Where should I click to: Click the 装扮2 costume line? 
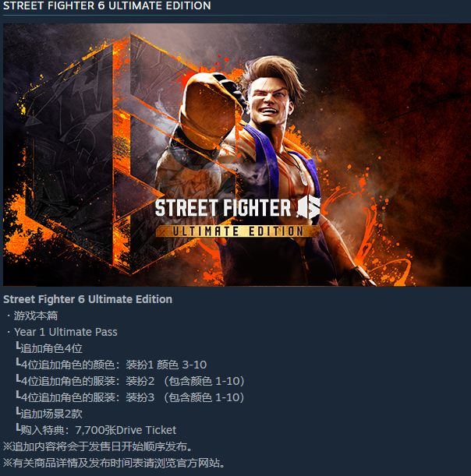click(130, 381)
